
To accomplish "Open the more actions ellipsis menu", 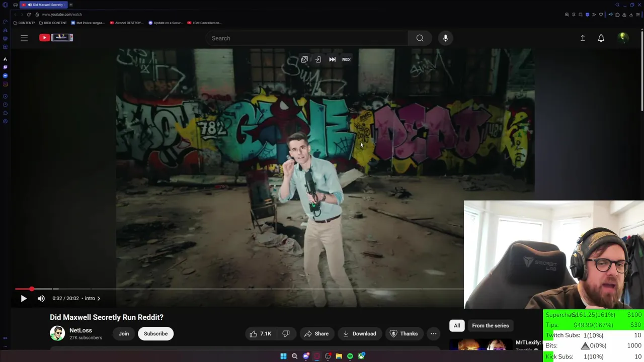I will point(433,334).
